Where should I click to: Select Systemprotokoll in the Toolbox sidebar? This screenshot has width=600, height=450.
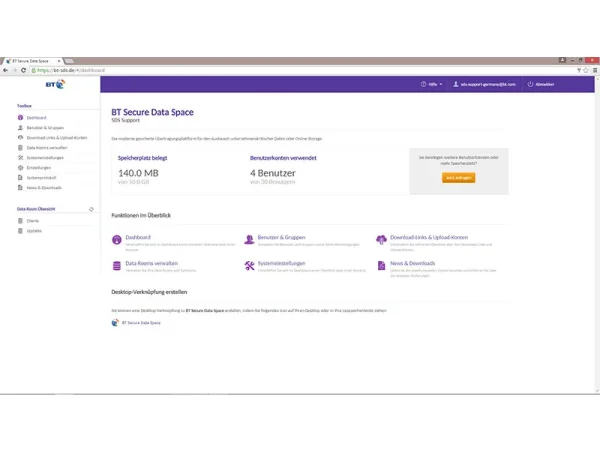click(42, 177)
